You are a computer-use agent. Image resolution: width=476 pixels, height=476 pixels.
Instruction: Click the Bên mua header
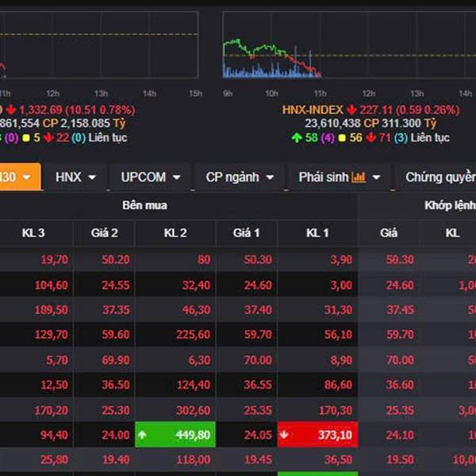tap(145, 205)
